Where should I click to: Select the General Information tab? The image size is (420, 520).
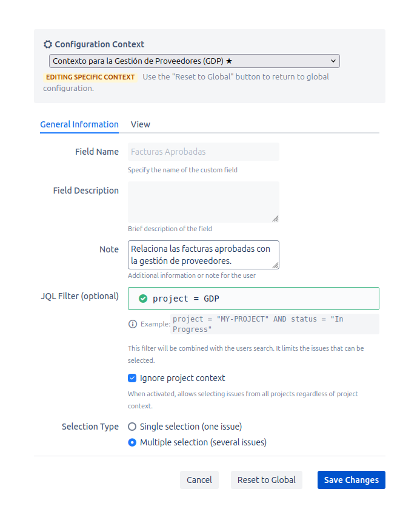(x=79, y=124)
